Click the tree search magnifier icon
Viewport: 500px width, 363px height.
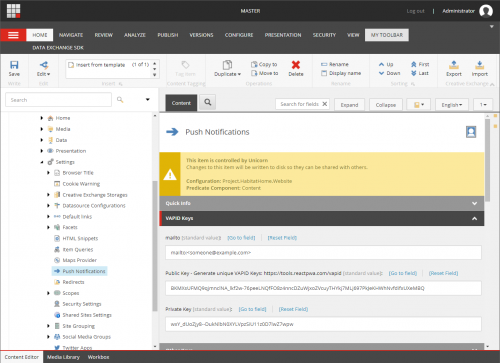pyautogui.click(x=120, y=100)
